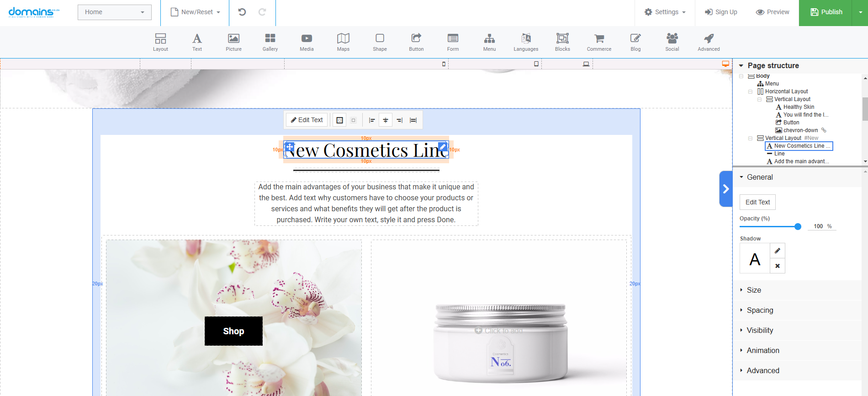This screenshot has height=396, width=868.
Task: Open the Settings dropdown
Action: [x=665, y=12]
